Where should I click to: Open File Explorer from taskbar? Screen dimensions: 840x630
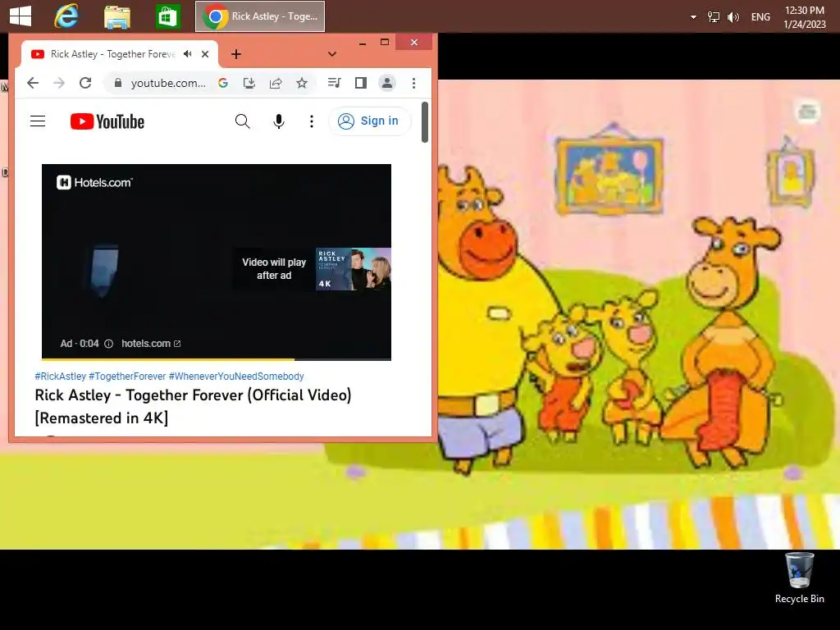click(x=116, y=16)
